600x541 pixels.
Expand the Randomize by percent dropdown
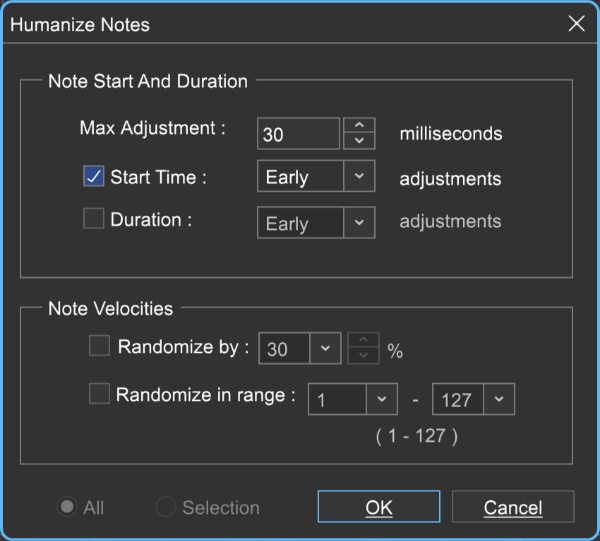(325, 348)
